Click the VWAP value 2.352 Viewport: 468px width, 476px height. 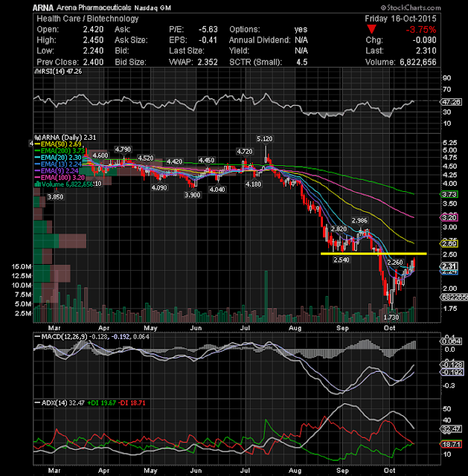coord(208,62)
